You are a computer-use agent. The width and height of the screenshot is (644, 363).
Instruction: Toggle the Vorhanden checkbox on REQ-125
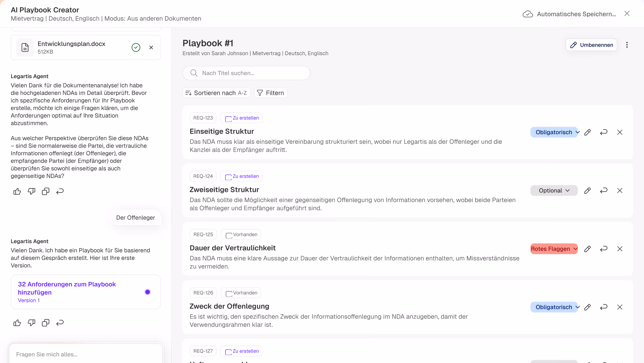click(x=229, y=234)
